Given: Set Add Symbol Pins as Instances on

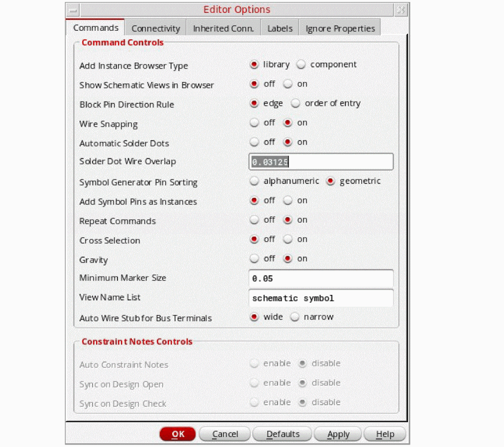Looking at the screenshot, I should 288,200.
